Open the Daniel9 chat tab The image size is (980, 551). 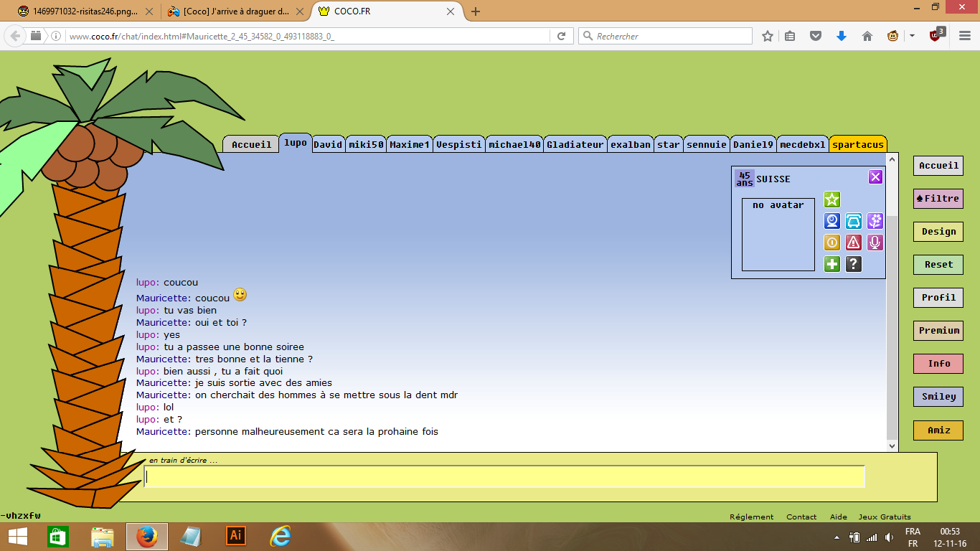[753, 144]
